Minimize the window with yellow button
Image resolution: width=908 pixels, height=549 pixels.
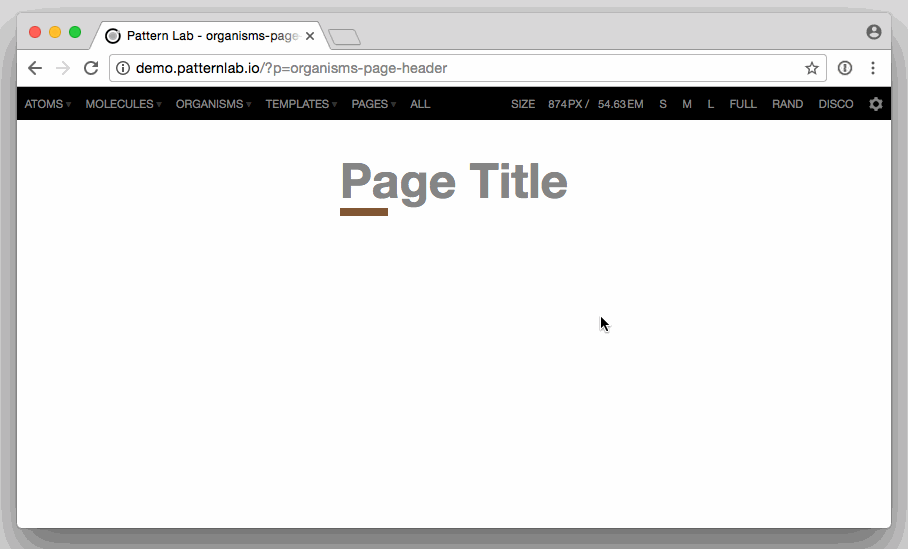click(x=55, y=32)
